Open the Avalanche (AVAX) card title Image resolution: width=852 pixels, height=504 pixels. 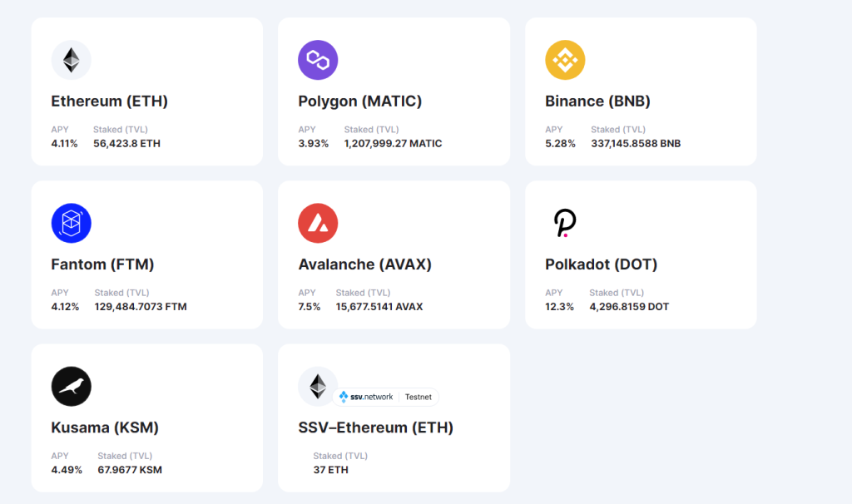(364, 264)
